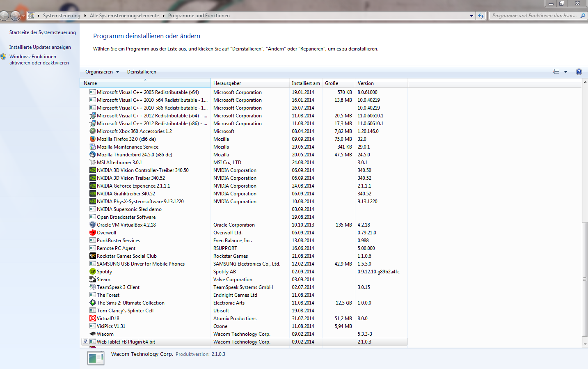Expand arrow after Alle Systemsteuerungselemente breadcrumb

163,16
